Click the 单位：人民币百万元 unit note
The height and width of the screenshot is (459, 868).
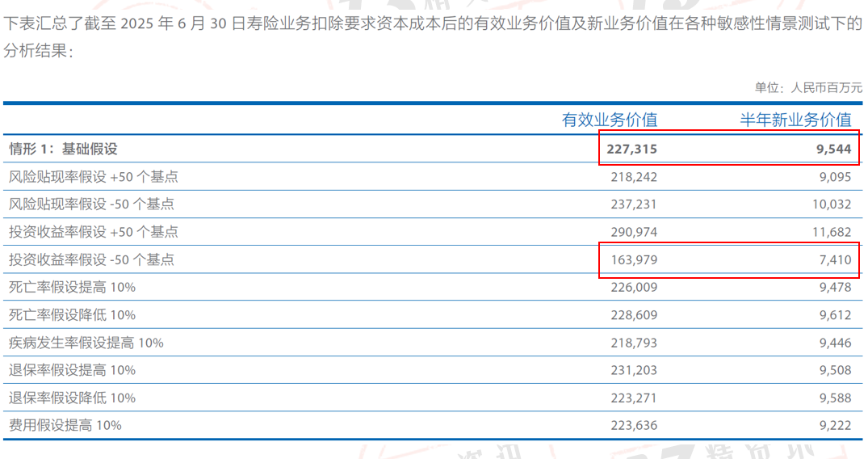pos(807,87)
